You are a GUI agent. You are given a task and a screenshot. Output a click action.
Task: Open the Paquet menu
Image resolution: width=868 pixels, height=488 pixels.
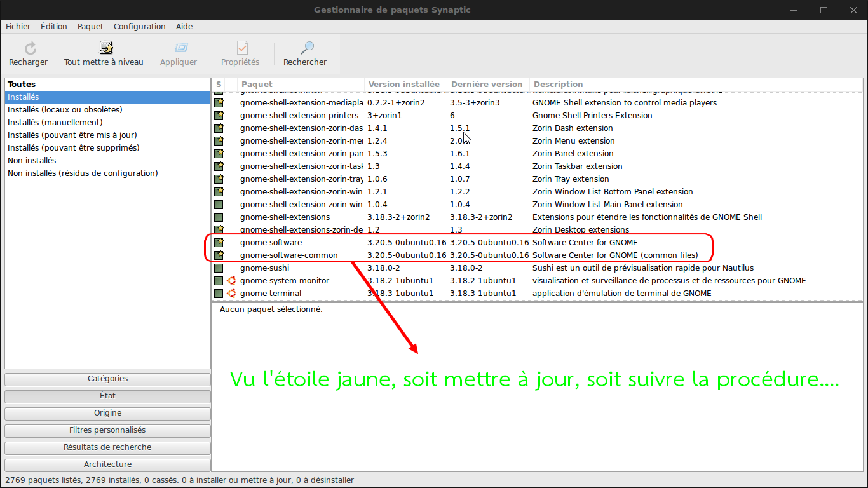pyautogui.click(x=90, y=27)
